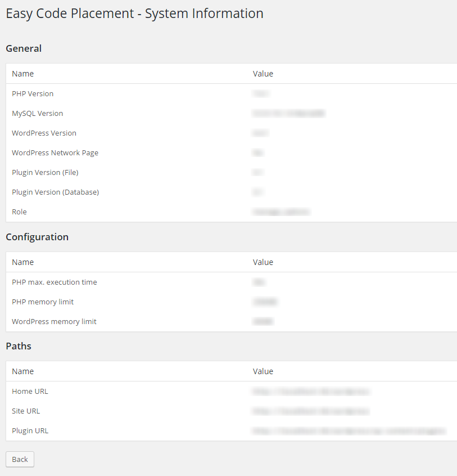Select the 'Home URL' row label
The height and width of the screenshot is (476, 457).
click(x=30, y=392)
